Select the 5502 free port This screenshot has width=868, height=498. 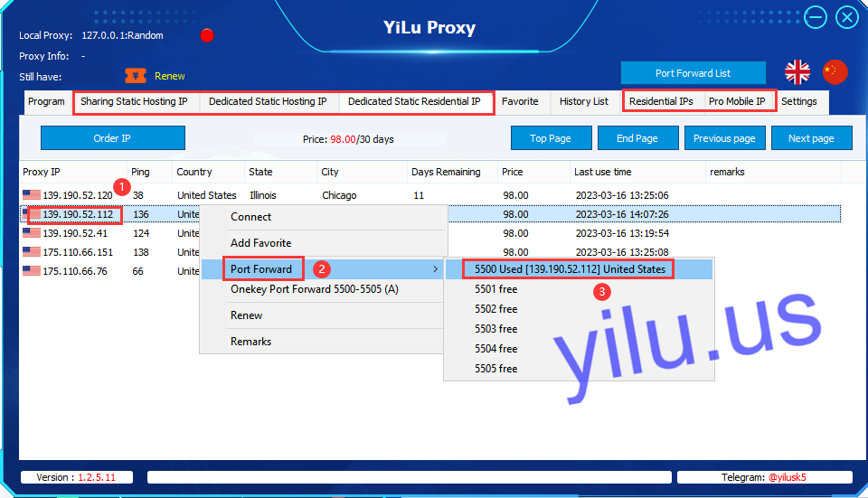(x=579, y=309)
